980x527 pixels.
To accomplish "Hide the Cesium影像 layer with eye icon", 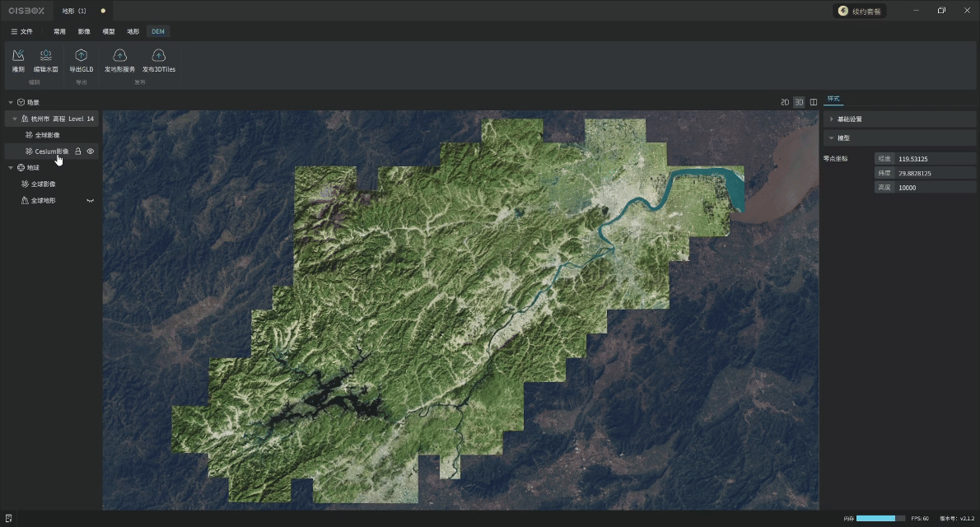I will tap(91, 152).
